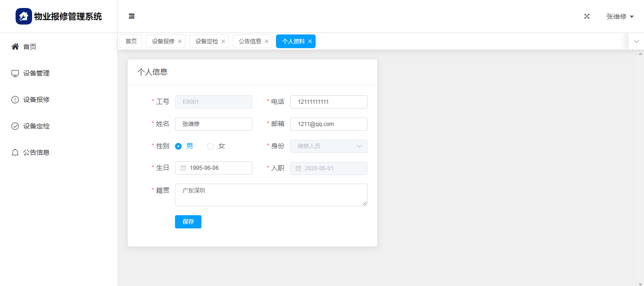This screenshot has height=286, width=644.
Task: Click the blue 保存 button
Action: click(x=188, y=222)
